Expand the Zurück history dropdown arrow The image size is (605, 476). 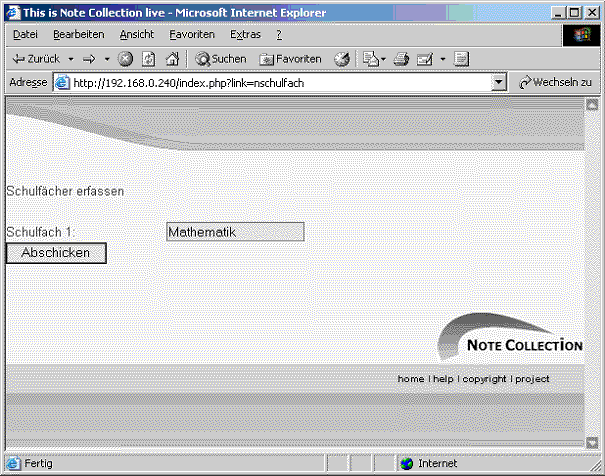click(x=71, y=59)
